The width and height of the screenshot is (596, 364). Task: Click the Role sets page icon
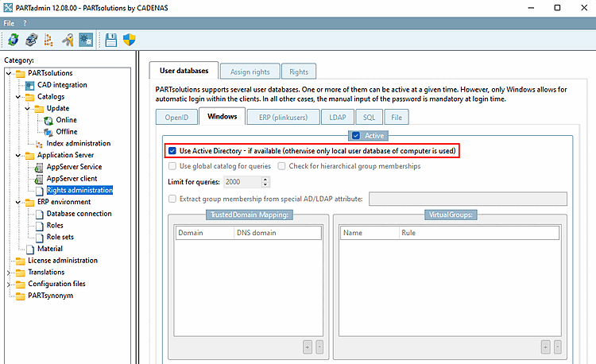pyautogui.click(x=40, y=238)
